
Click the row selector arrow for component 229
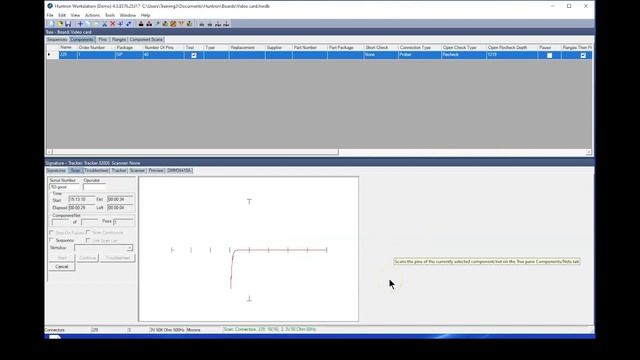pyautogui.click(x=49, y=55)
